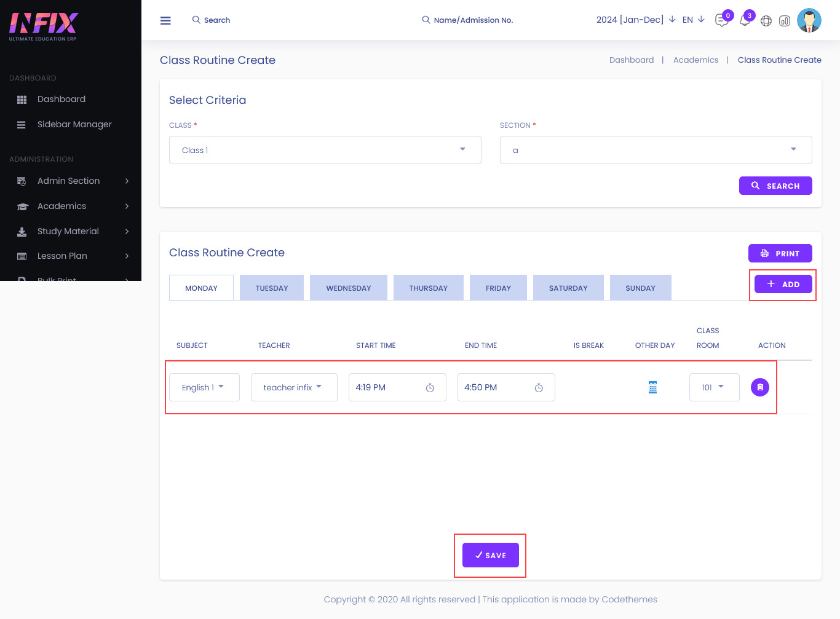Image resolution: width=840 pixels, height=619 pixels.
Task: Click the IS BREAK column header
Action: tap(588, 345)
